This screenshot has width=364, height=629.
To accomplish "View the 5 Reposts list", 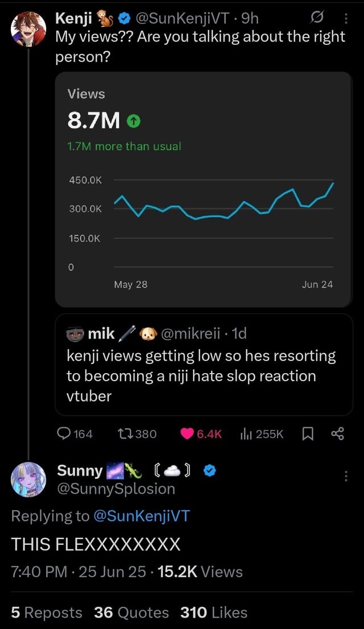I will click(x=47, y=612).
